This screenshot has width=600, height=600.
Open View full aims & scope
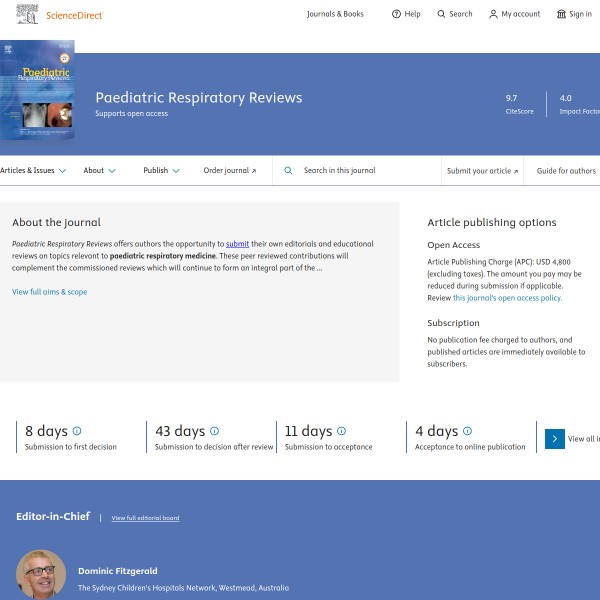point(49,292)
